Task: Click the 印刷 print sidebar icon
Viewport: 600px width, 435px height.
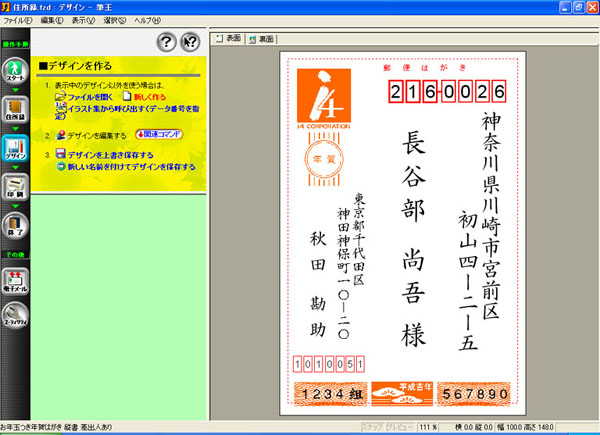Action: point(16,185)
